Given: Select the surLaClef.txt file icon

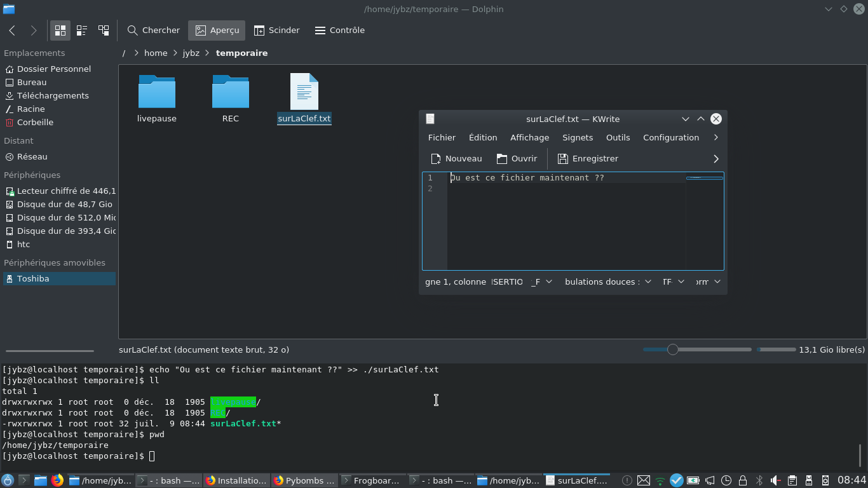Looking at the screenshot, I should coord(304,91).
